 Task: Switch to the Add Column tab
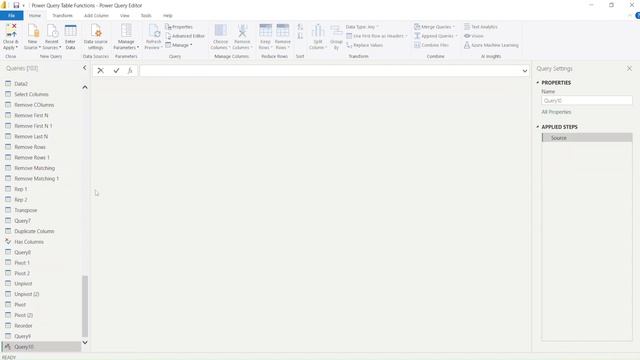pos(96,16)
